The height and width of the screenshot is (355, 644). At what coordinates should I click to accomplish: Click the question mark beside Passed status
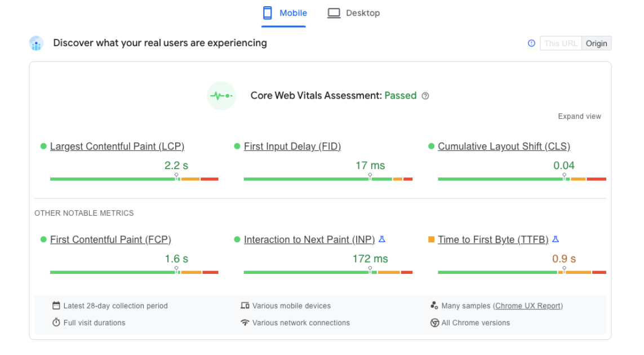tap(425, 96)
